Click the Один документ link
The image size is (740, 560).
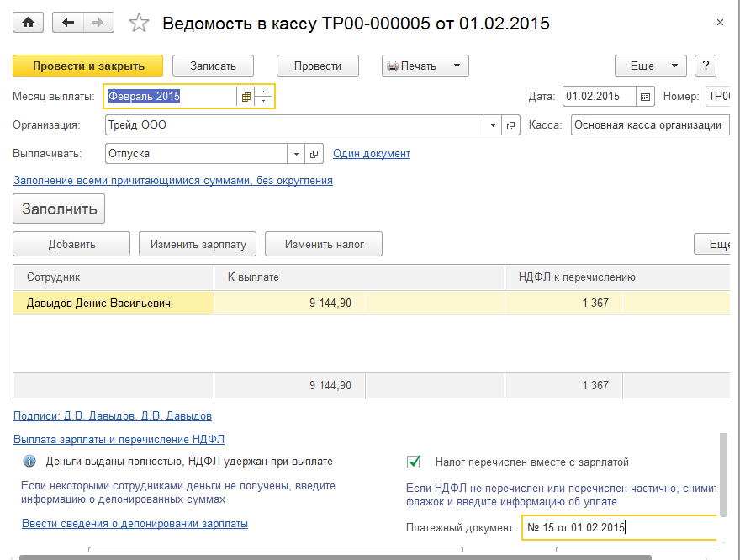coord(372,154)
